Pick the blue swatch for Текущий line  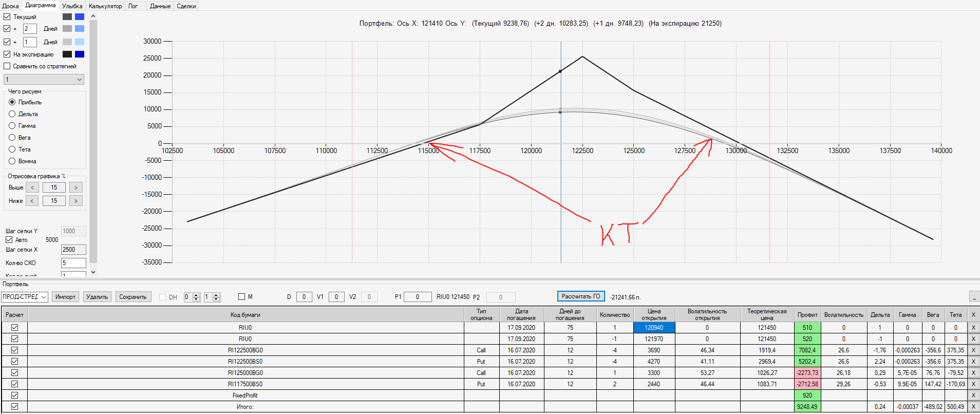pyautogui.click(x=80, y=16)
